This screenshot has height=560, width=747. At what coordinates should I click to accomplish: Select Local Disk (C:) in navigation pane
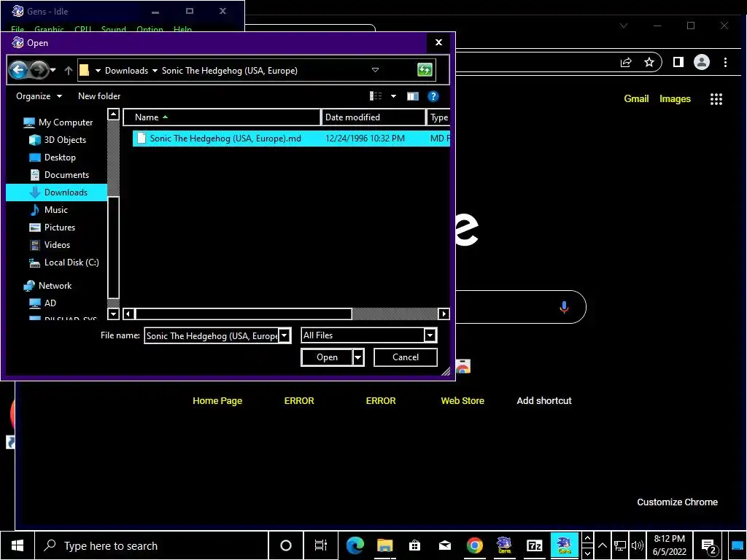(64, 262)
